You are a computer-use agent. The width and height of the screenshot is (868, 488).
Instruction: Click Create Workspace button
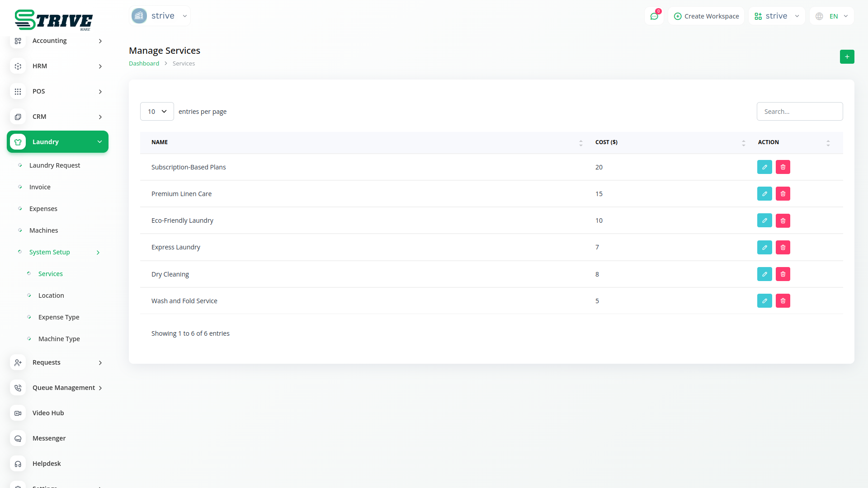[x=706, y=16]
